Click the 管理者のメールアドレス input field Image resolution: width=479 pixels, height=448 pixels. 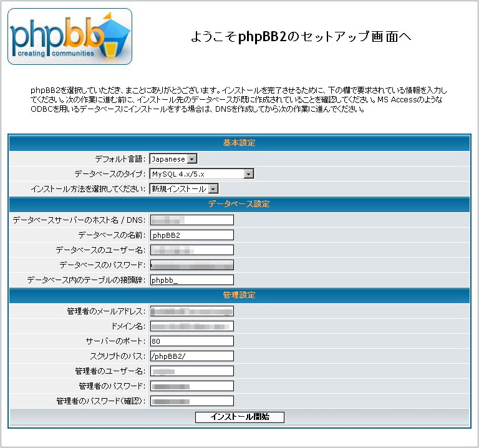click(x=192, y=311)
